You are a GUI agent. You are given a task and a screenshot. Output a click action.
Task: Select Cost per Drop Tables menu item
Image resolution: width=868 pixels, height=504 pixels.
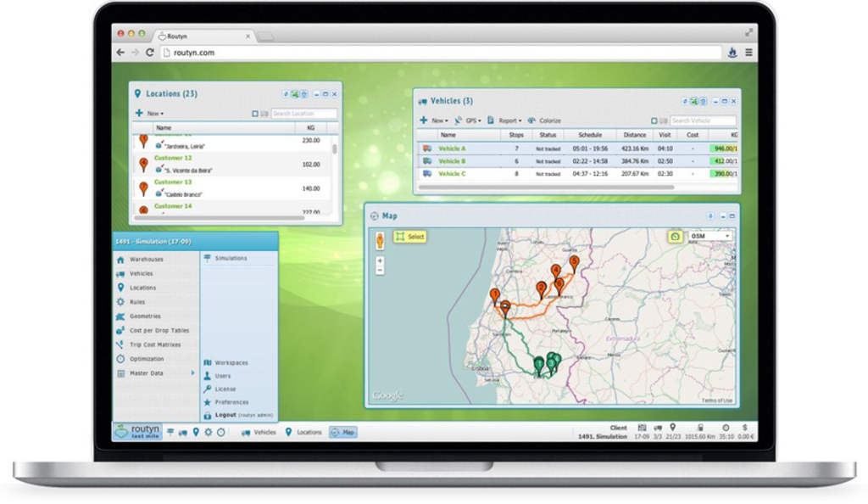coord(153,331)
